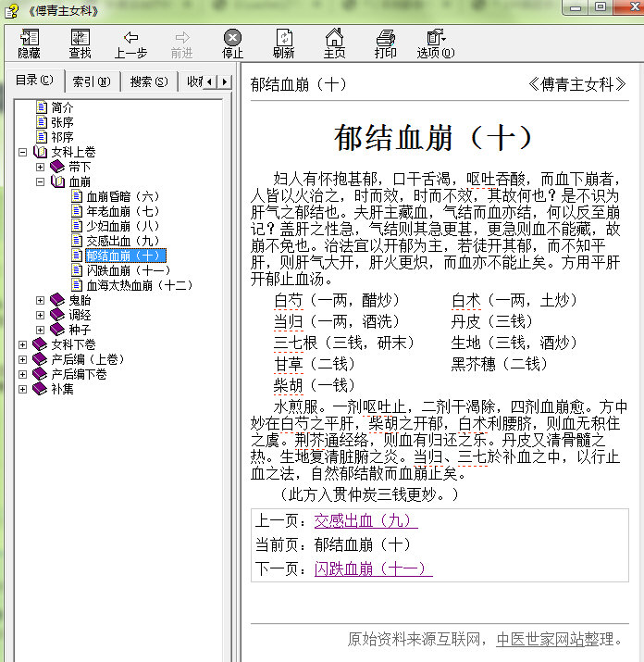This screenshot has height=662, width=644.
Task: Go to 主页 (Home) icon
Action: [334, 38]
